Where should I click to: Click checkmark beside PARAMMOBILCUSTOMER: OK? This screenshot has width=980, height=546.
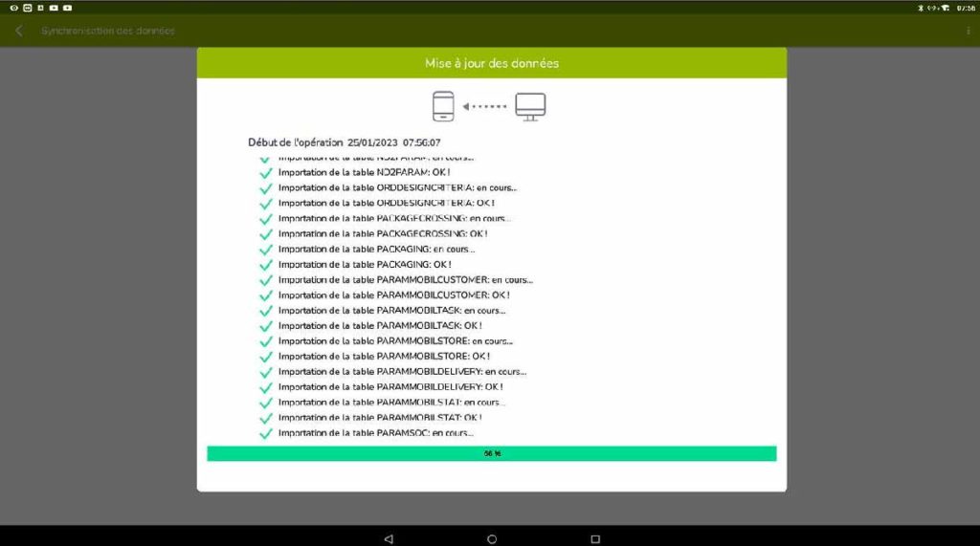[266, 295]
